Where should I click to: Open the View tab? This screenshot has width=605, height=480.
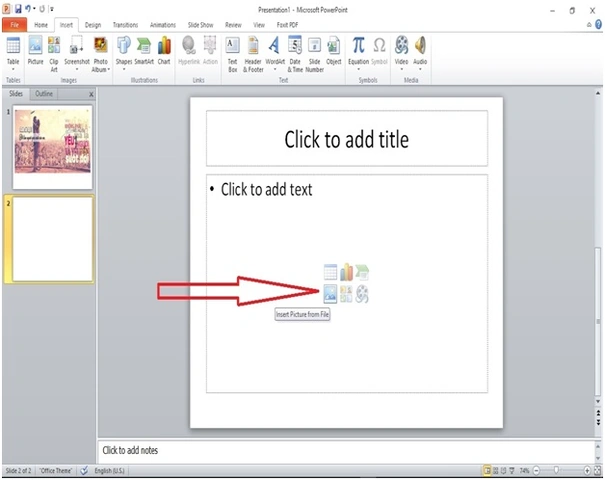click(259, 25)
